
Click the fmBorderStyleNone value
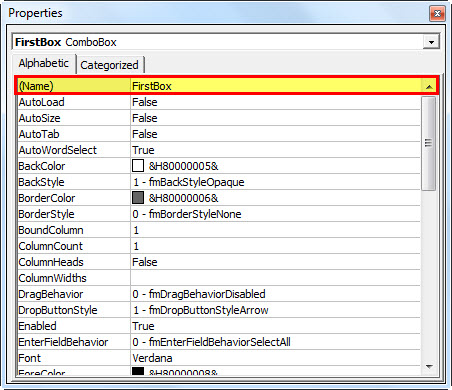pos(187,214)
